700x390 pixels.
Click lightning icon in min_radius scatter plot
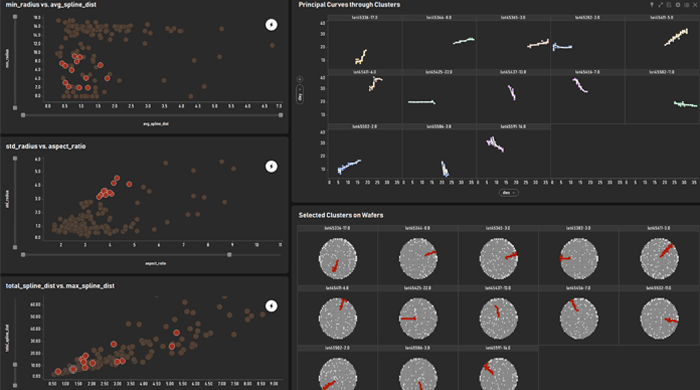271,25
